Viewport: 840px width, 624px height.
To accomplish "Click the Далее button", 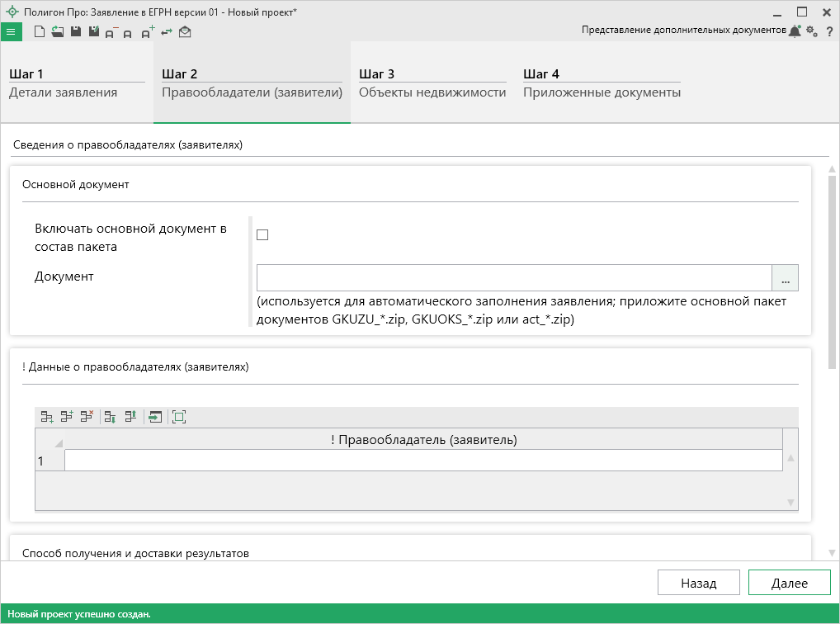I will [x=789, y=583].
